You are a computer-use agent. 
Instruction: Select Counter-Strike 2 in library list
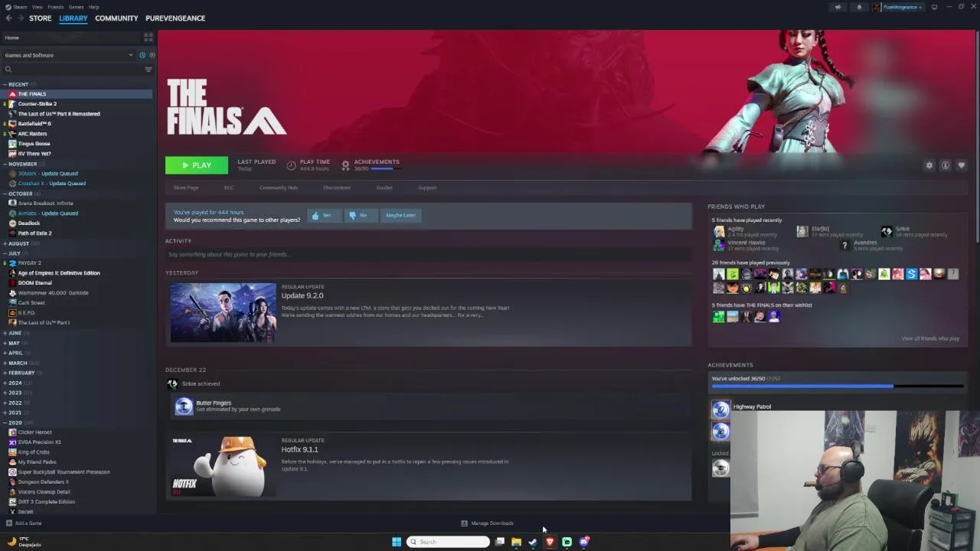tap(37, 104)
